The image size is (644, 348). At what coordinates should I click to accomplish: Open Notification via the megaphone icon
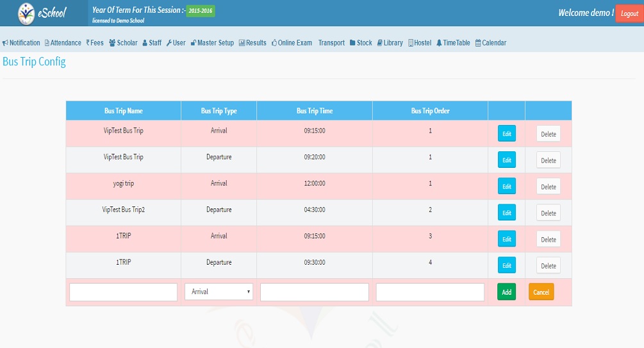coord(5,43)
